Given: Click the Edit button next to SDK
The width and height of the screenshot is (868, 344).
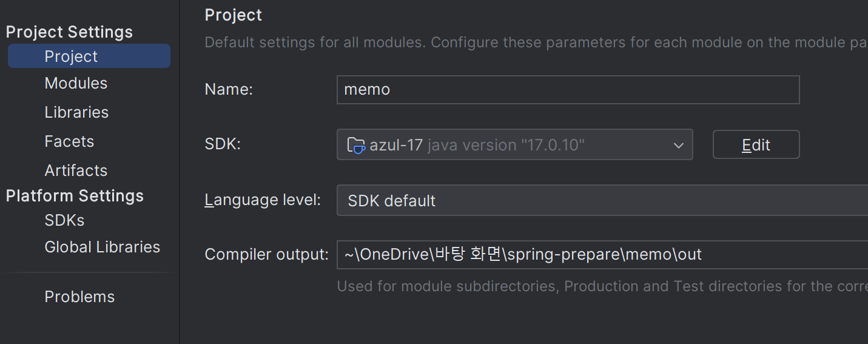Looking at the screenshot, I should point(756,145).
